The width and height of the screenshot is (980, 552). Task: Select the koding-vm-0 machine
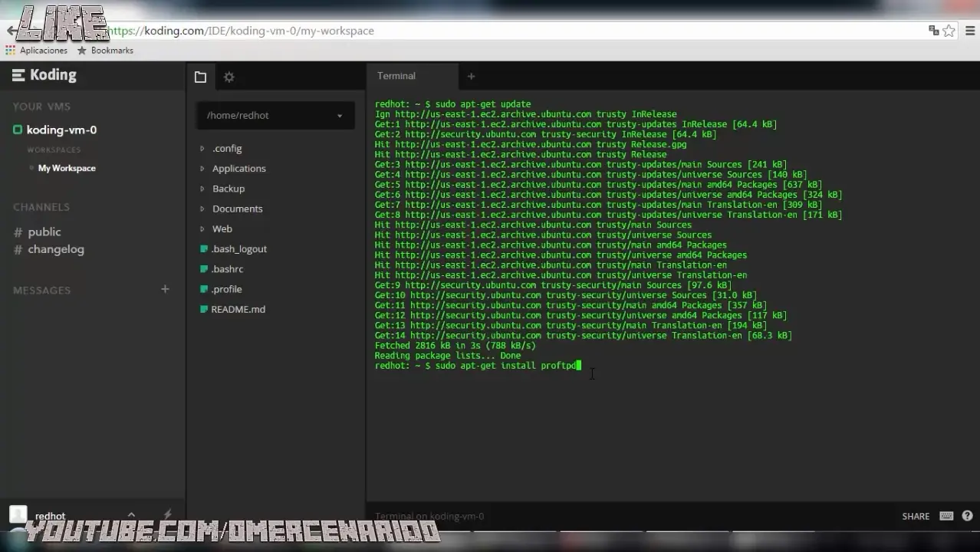pyautogui.click(x=61, y=130)
